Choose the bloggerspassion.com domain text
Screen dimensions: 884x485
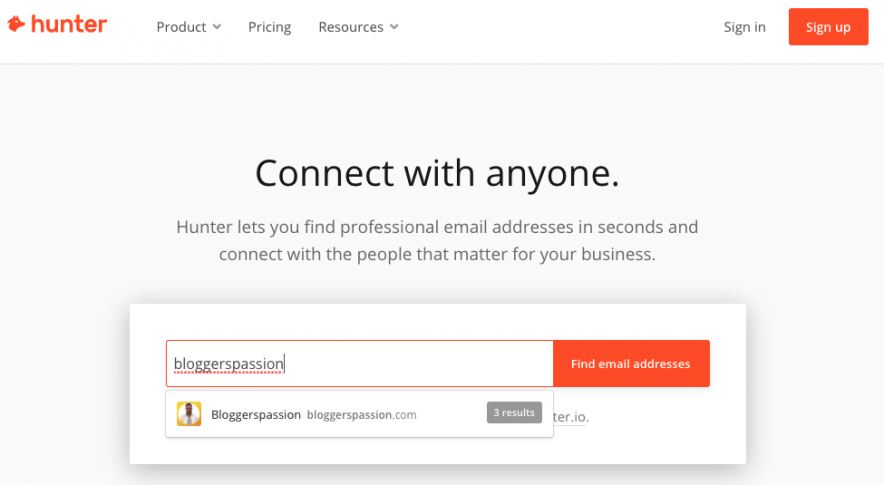tap(361, 414)
